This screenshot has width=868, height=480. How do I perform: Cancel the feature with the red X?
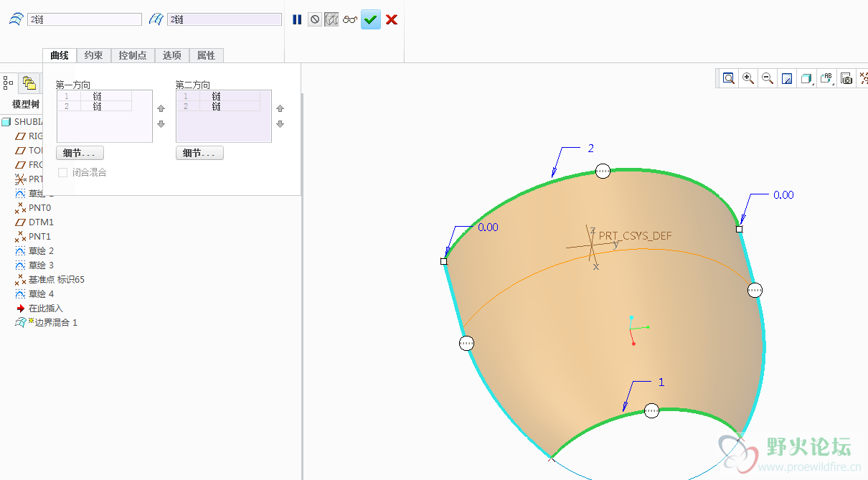pos(392,20)
